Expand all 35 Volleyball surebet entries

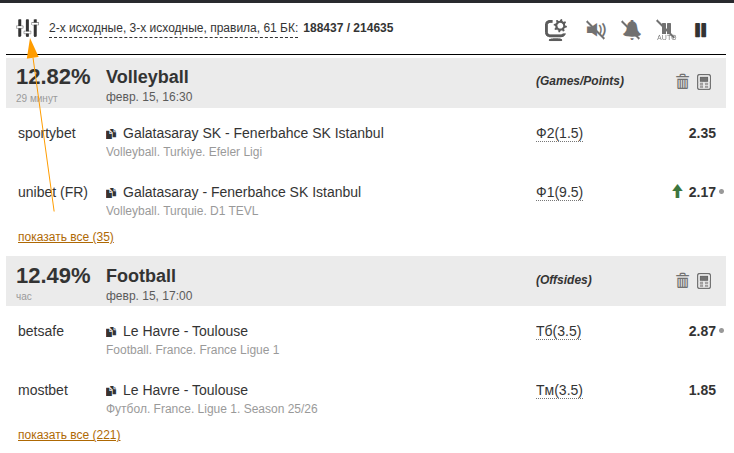click(66, 237)
